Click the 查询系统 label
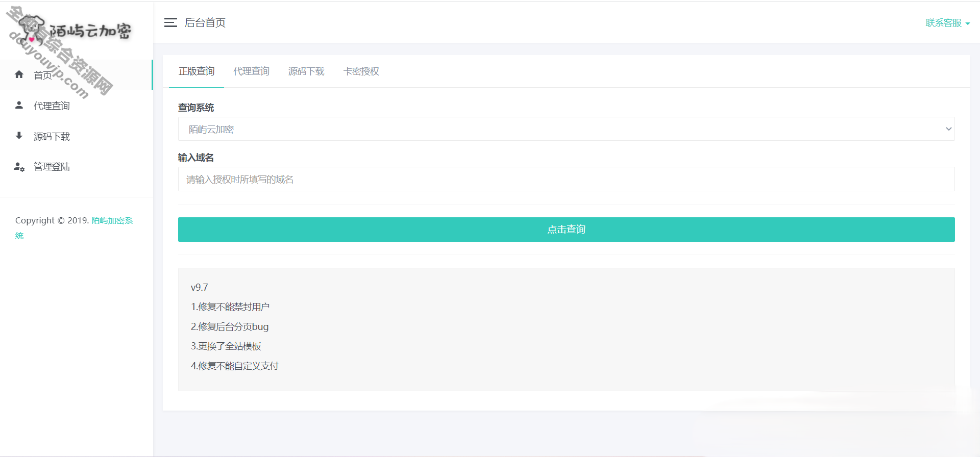Screen dimensions: 980x457 196,108
